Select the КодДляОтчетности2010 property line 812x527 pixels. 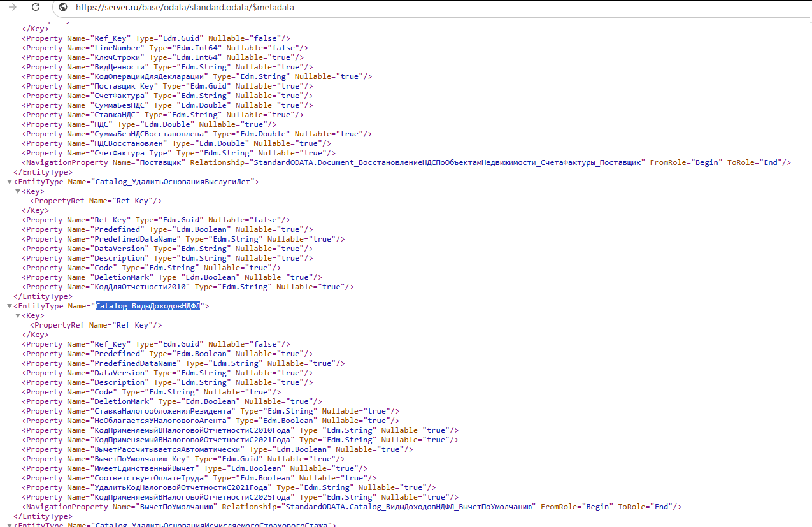(x=188, y=287)
